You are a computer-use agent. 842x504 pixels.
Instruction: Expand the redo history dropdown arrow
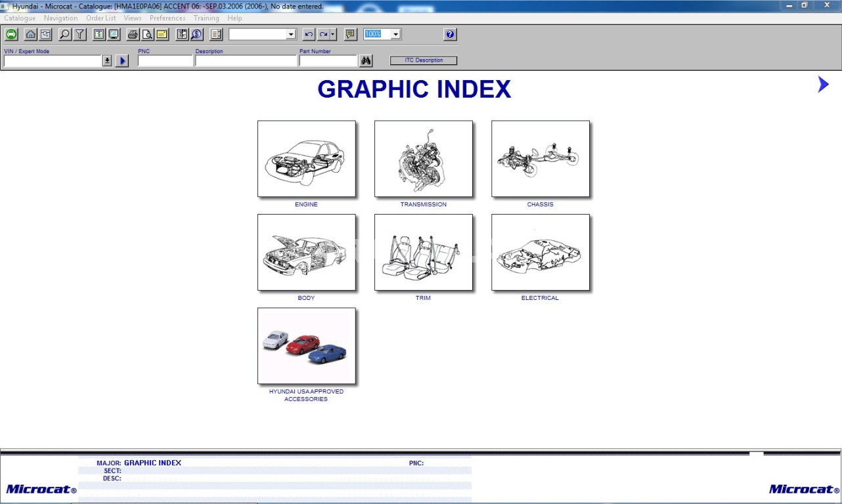click(x=333, y=35)
